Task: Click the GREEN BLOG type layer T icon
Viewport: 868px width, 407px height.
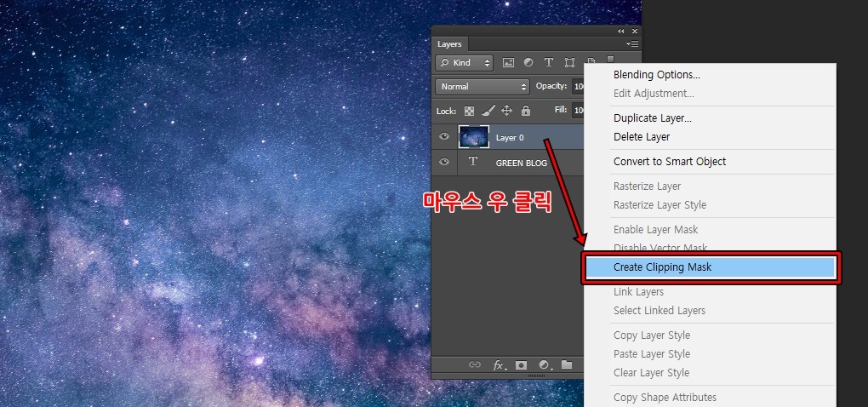Action: click(473, 162)
